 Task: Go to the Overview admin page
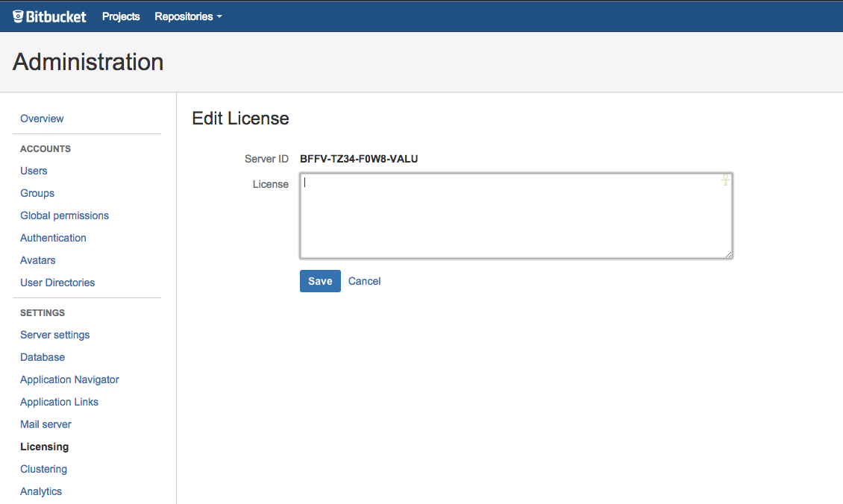42,119
